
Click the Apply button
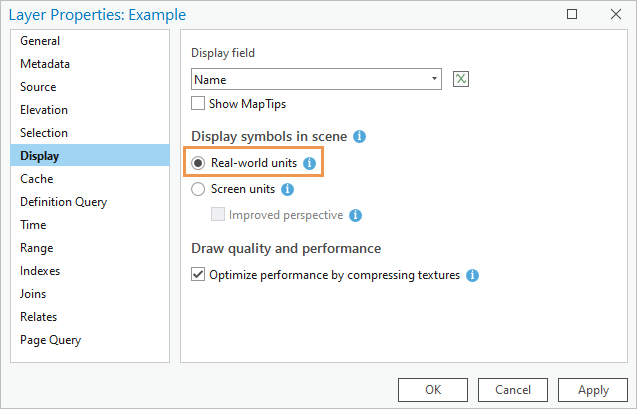(x=593, y=389)
